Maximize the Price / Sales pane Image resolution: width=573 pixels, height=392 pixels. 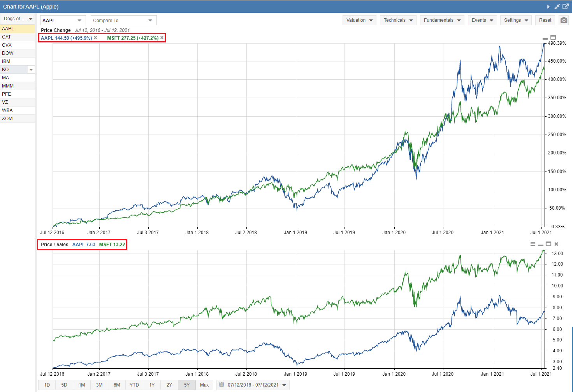[x=548, y=244]
